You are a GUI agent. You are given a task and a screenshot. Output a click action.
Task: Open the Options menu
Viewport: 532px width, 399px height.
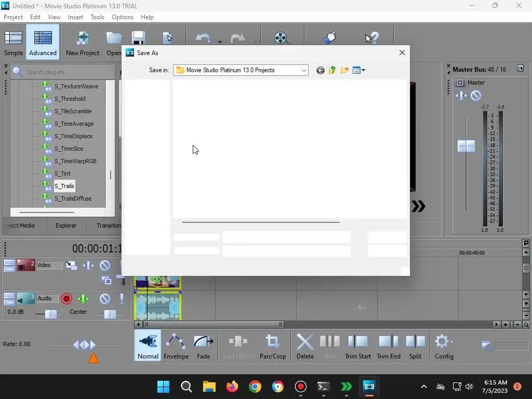pyautogui.click(x=123, y=17)
